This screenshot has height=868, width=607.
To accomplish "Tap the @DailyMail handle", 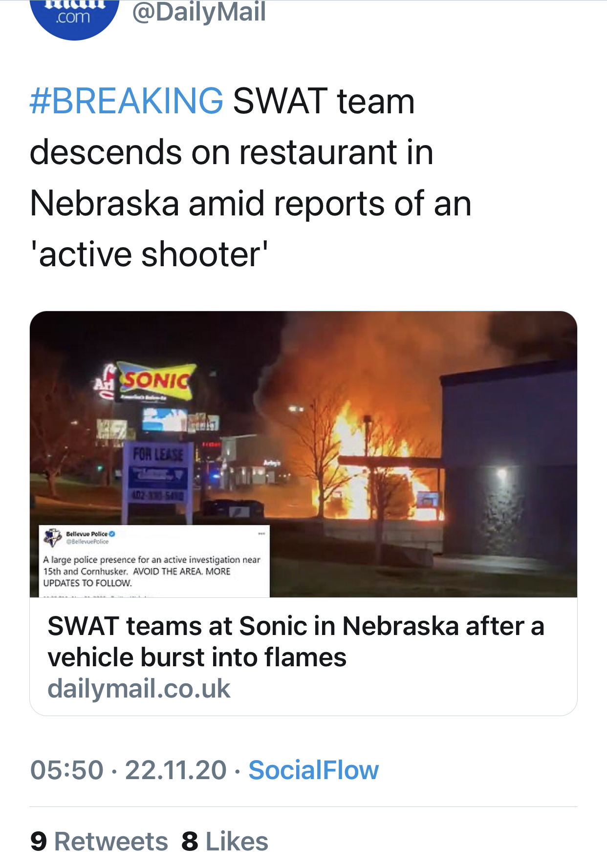I will 199,12.
